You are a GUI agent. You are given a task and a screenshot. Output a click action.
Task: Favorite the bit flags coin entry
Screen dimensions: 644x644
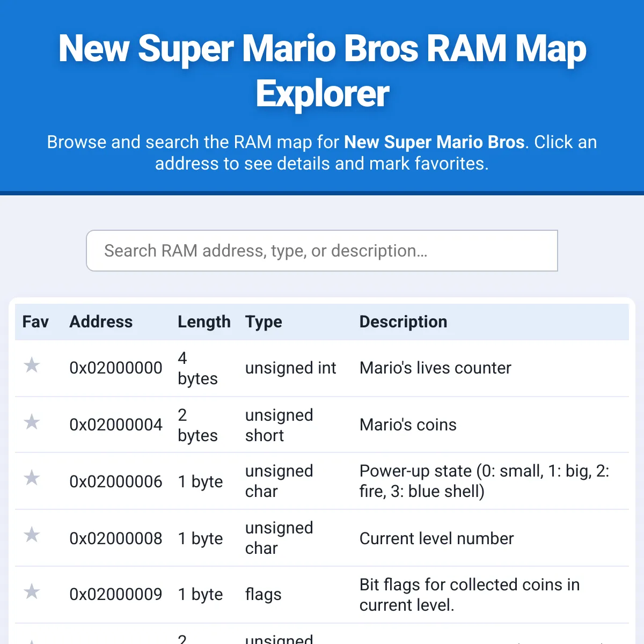32,592
